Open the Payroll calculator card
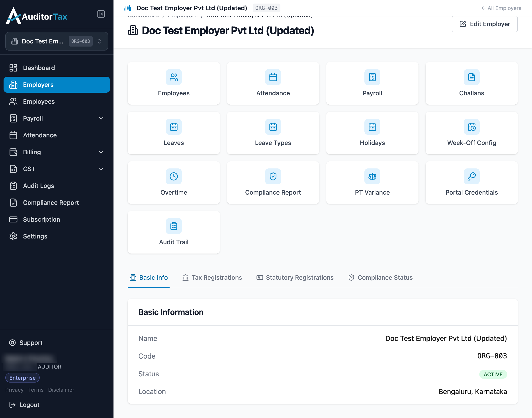The height and width of the screenshot is (418, 532). coord(372,83)
